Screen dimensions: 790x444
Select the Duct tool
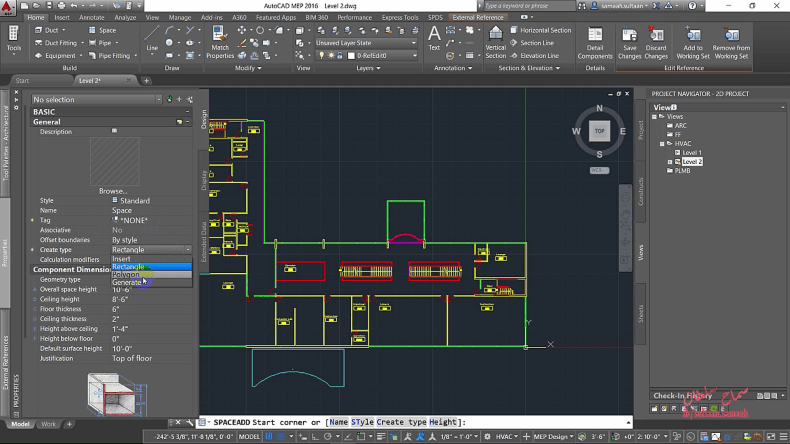pos(47,30)
